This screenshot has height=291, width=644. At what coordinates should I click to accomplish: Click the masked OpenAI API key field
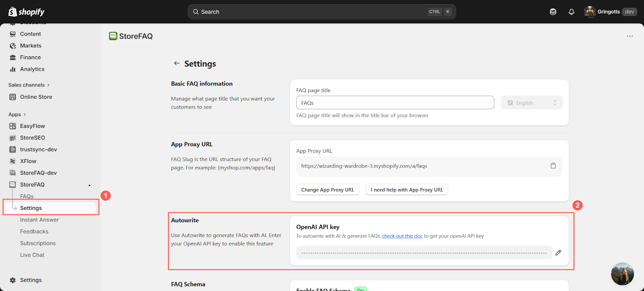click(424, 253)
